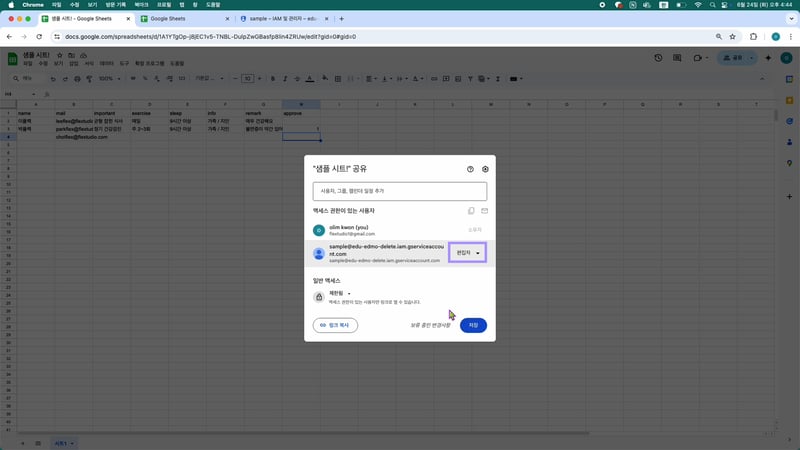Go back in browser history
The height and width of the screenshot is (450, 800).
[9, 37]
